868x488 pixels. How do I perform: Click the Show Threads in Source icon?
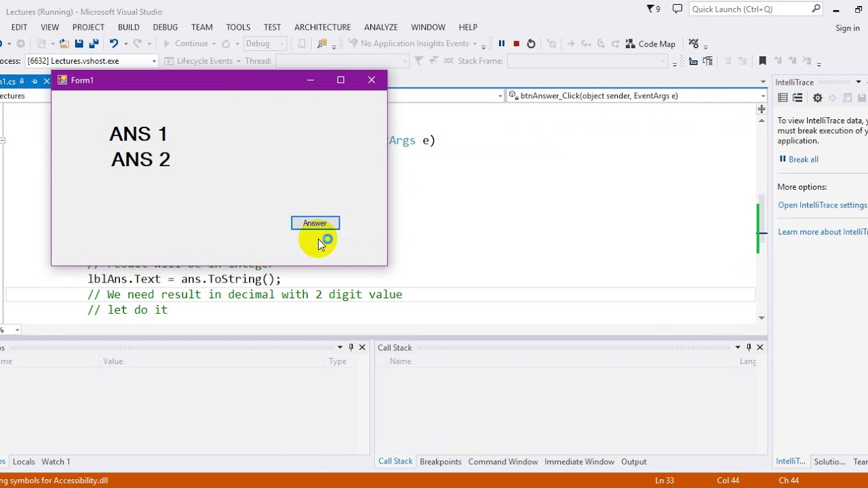coord(448,61)
